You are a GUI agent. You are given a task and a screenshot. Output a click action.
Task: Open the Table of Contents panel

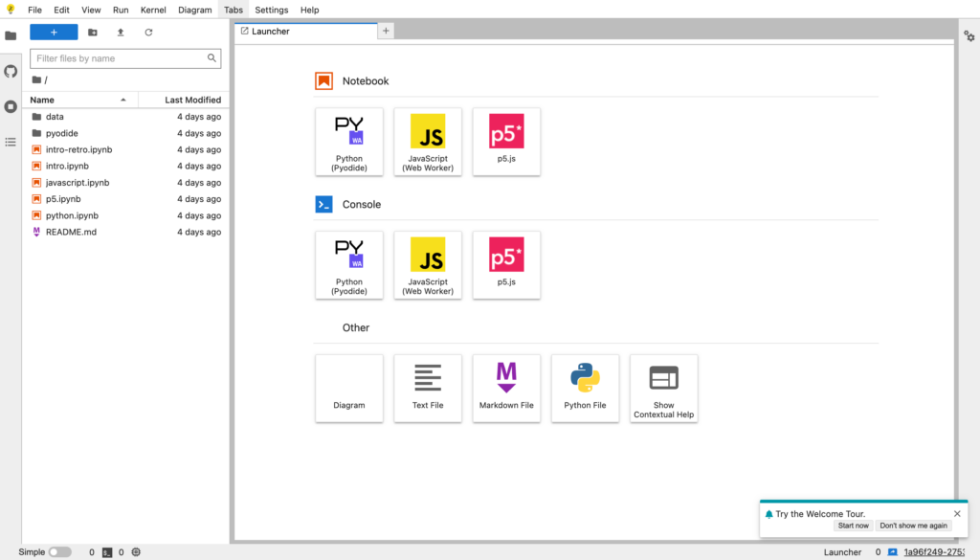11,142
